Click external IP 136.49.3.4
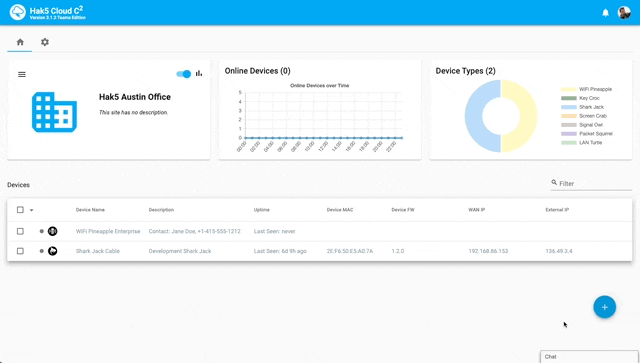640x363 pixels. click(x=559, y=251)
